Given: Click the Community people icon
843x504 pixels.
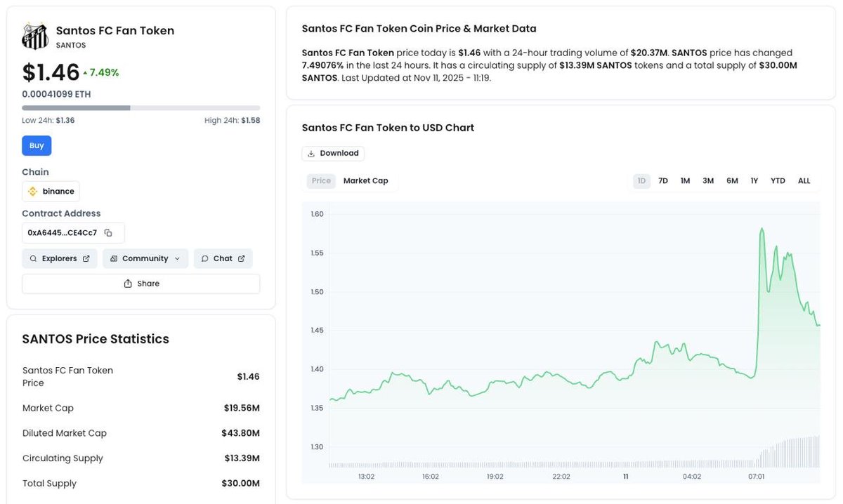Looking at the screenshot, I should pos(114,259).
